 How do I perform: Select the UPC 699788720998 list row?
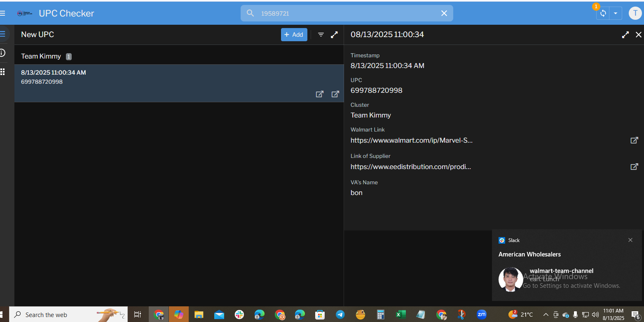click(x=165, y=78)
